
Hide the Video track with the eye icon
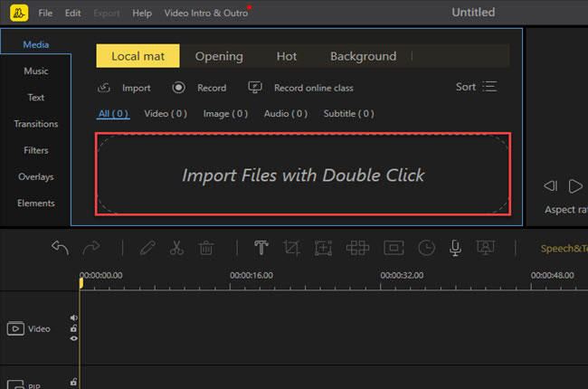click(74, 338)
